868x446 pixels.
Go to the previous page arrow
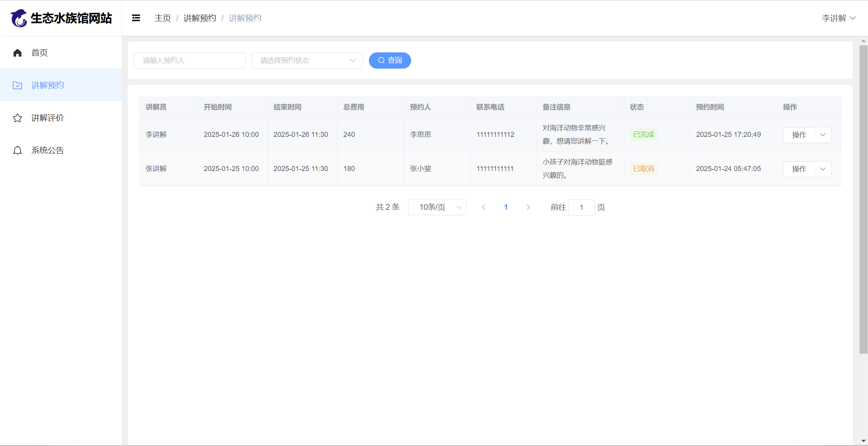click(x=483, y=207)
